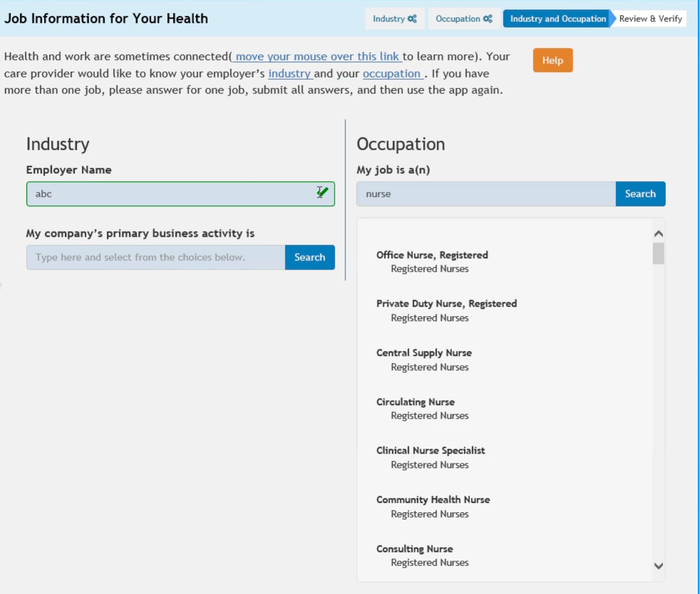700x594 pixels.
Task: Run the occupation Search button
Action: click(640, 194)
